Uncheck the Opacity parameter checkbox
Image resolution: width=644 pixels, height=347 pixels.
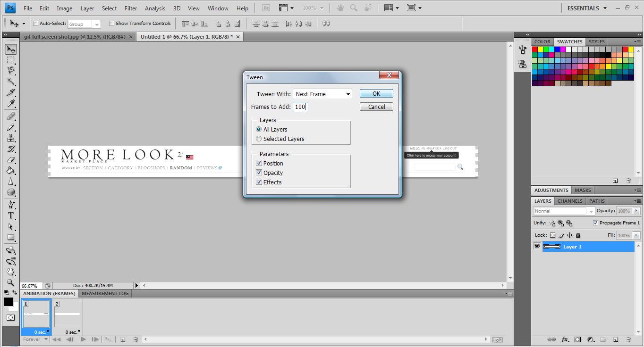(259, 173)
